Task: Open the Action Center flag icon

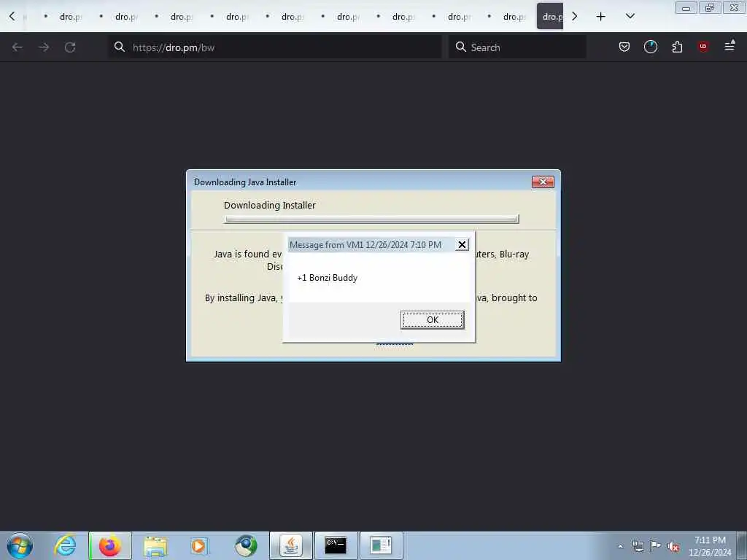Action: point(656,546)
